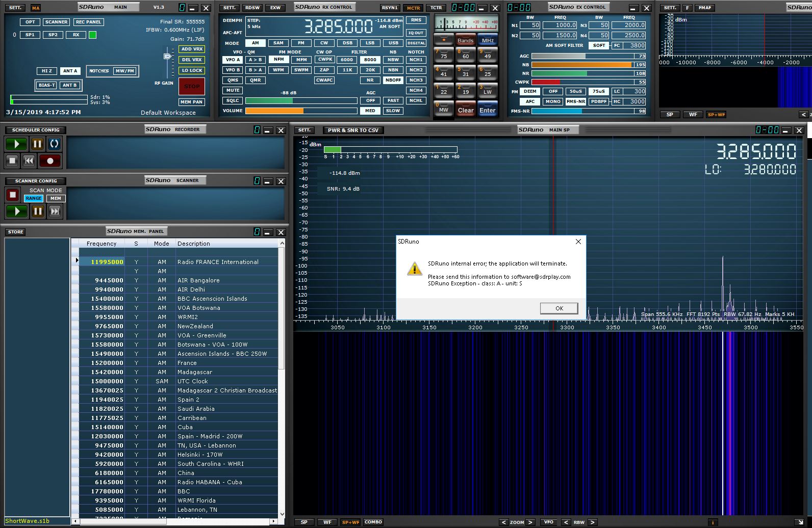The image size is (812, 528).
Task: Click ADD VRX button
Action: point(192,49)
